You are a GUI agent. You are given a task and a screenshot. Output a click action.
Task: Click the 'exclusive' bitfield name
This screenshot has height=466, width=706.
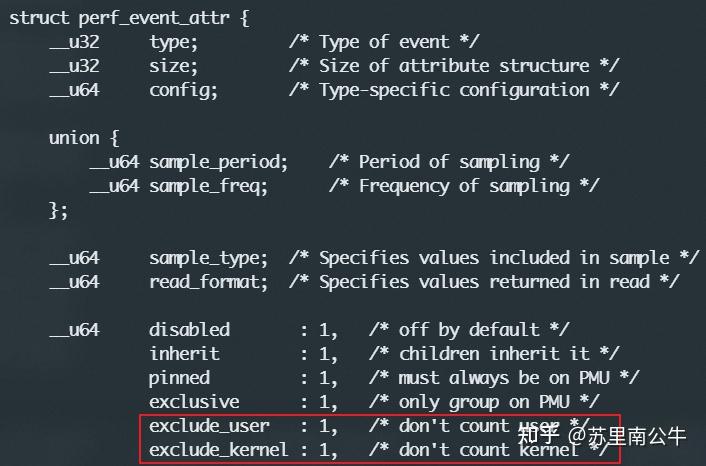point(194,402)
